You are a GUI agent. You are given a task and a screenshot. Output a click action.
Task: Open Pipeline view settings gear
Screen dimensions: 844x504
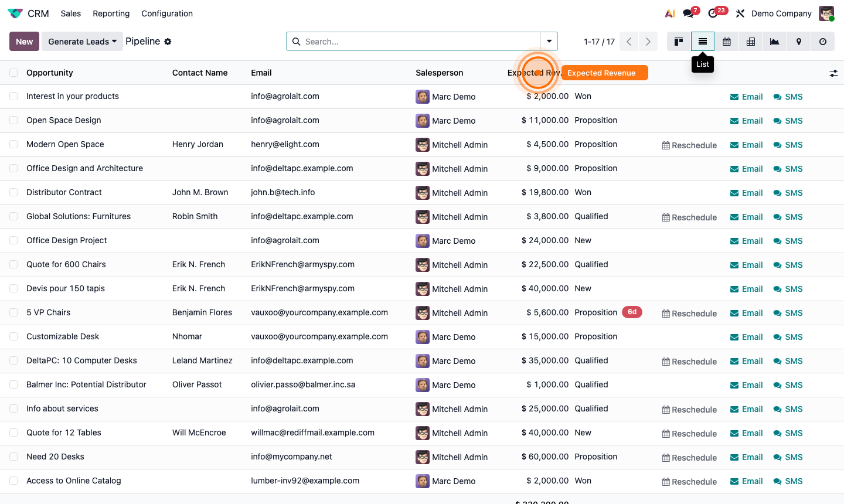168,42
